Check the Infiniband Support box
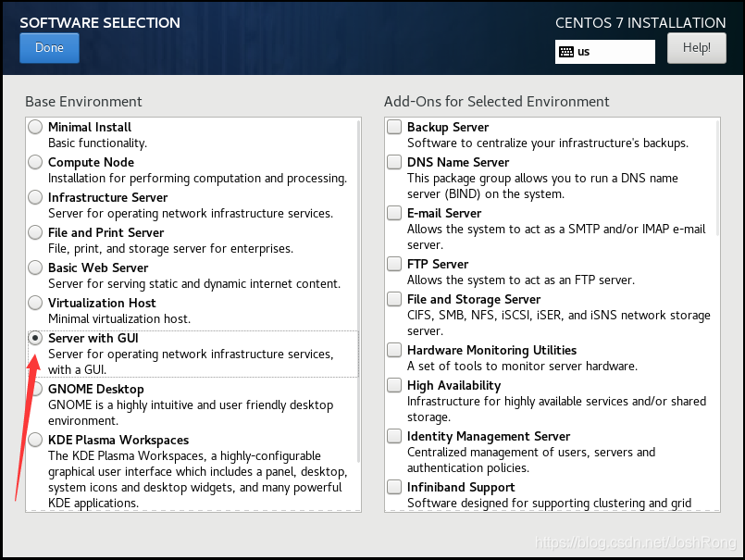The height and width of the screenshot is (560, 745). (x=394, y=487)
